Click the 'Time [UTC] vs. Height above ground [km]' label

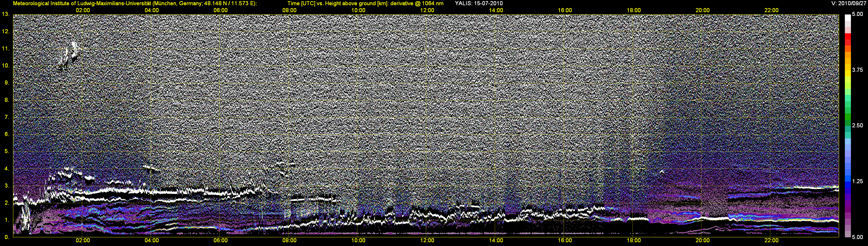[338, 3]
